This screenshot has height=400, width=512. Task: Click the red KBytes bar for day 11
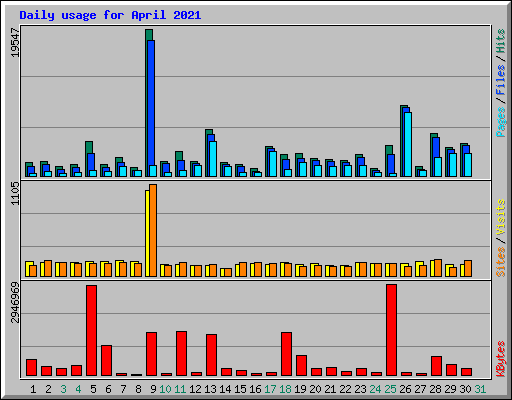182,353
